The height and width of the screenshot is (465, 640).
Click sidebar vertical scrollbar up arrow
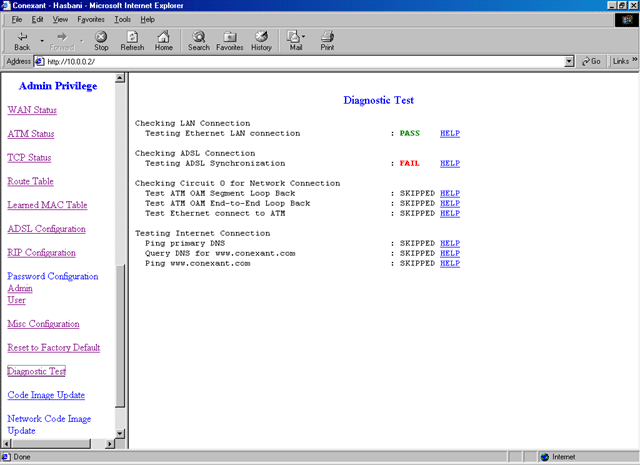pos(120,78)
